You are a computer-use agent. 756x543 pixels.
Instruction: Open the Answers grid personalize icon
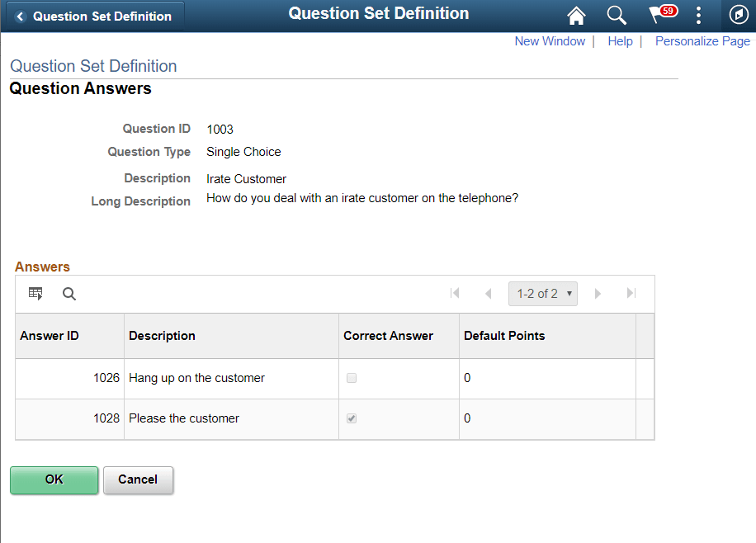tap(35, 293)
